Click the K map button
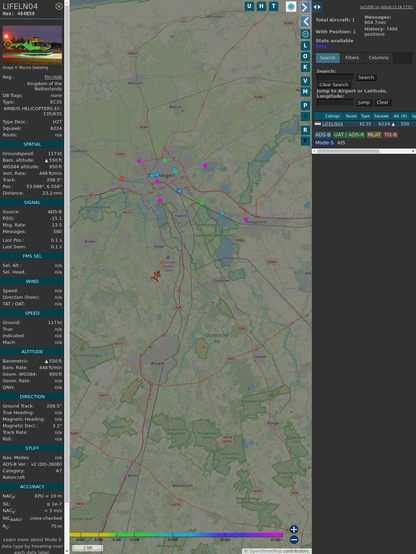Image resolution: width=416 pixels, height=554 pixels. tap(305, 67)
